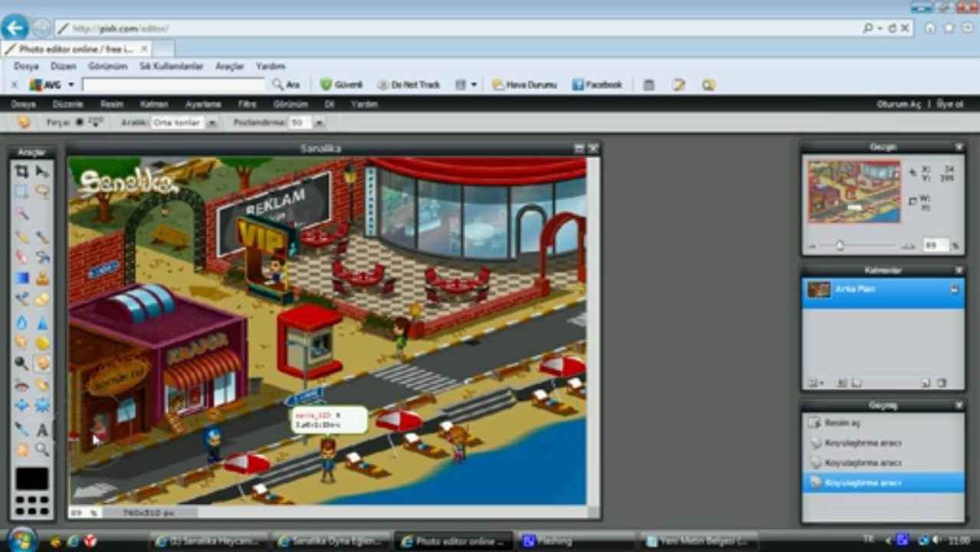Select the Marquee selection tool

point(22,192)
